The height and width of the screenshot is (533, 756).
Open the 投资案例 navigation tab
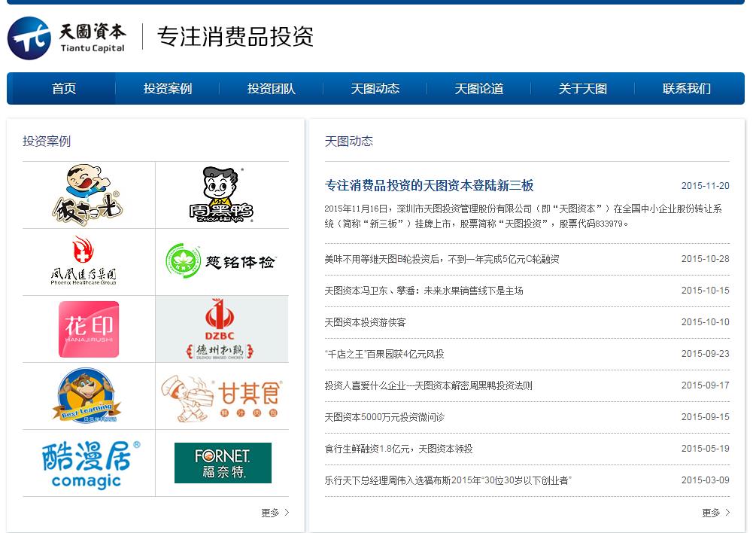(167, 89)
